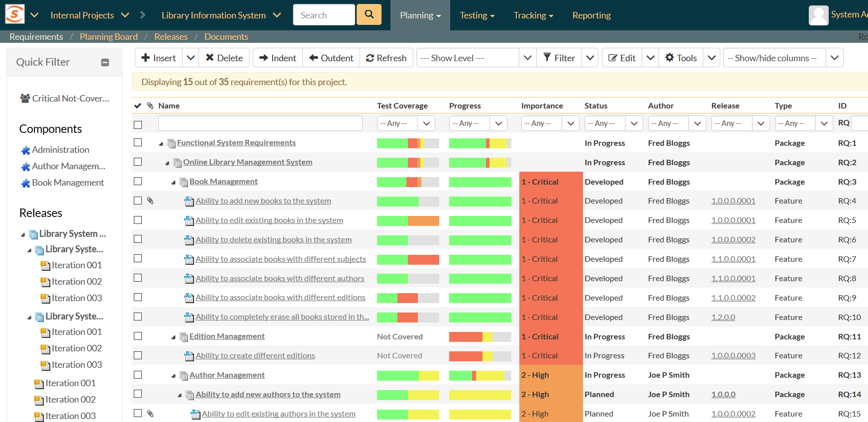Collapse the Author Management tree node
868x422 pixels.
(173, 376)
